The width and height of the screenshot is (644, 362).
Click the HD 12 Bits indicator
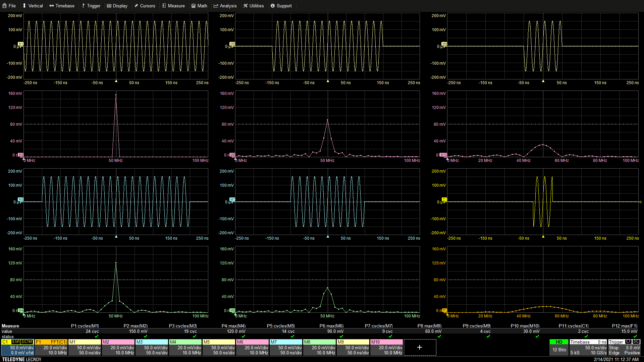(559, 347)
